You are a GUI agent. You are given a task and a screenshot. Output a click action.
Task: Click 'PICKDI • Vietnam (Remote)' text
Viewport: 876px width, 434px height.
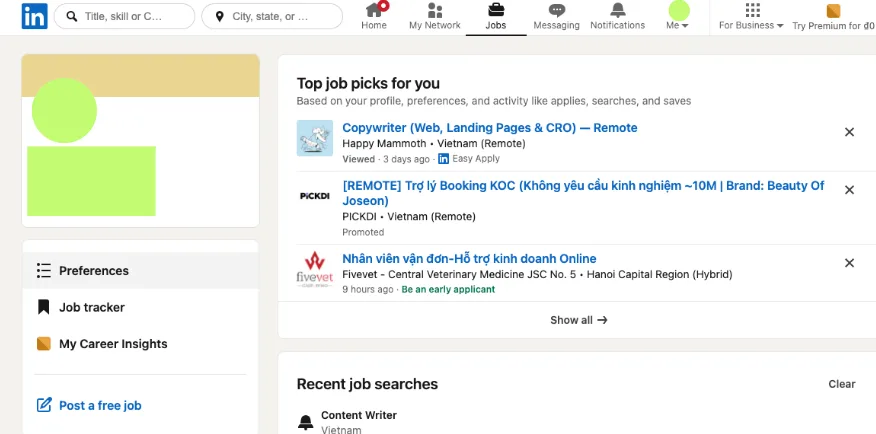(x=408, y=216)
